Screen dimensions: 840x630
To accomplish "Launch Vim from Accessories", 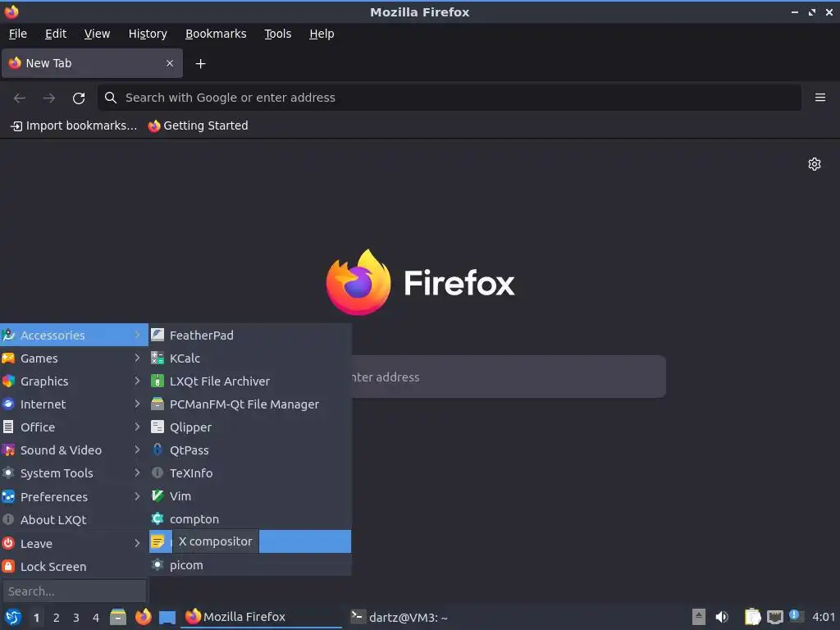I will 250,496.
